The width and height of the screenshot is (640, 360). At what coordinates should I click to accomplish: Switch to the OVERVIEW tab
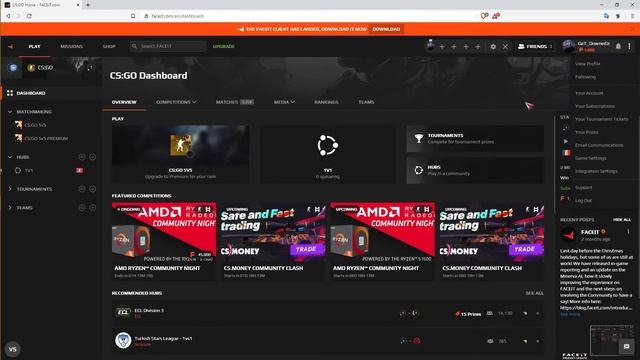pos(124,102)
